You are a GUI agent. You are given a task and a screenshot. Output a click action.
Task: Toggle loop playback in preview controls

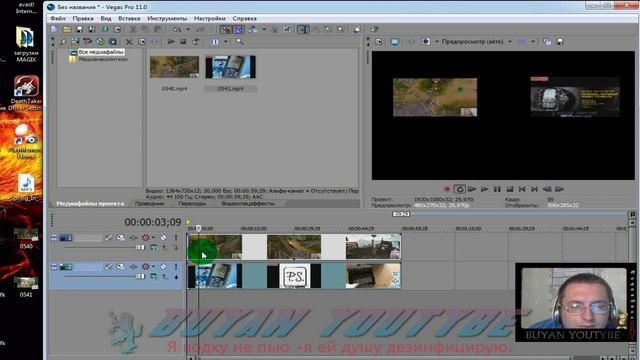click(x=460, y=189)
